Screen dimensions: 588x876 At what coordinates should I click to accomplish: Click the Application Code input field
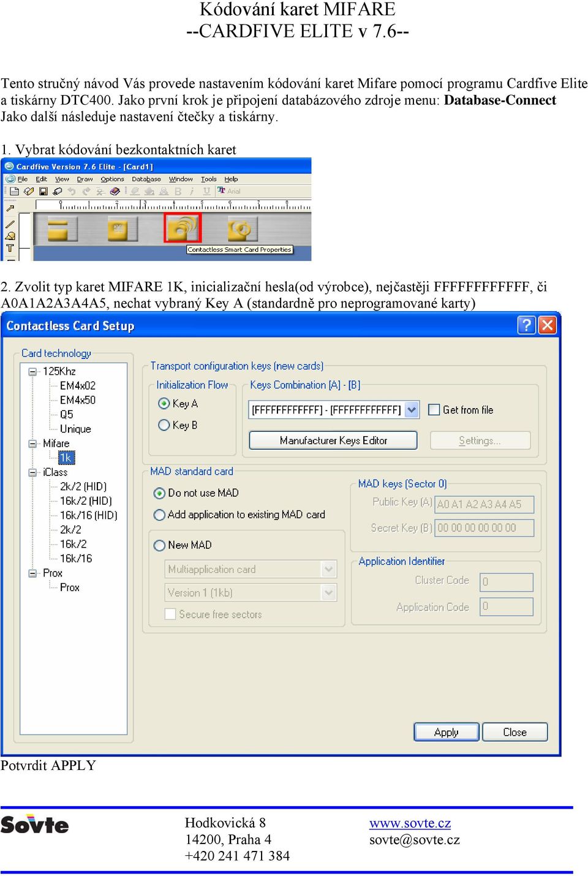(506, 606)
